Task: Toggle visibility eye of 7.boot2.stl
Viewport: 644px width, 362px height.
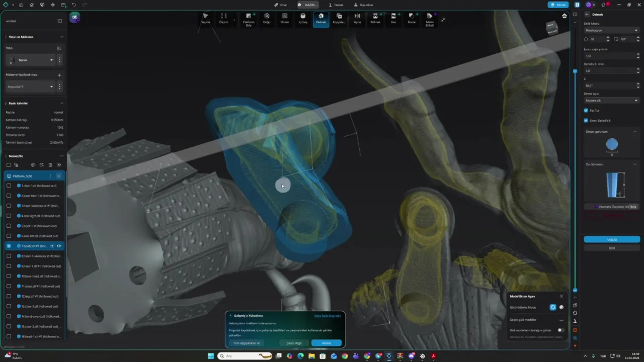Action: pos(59,246)
